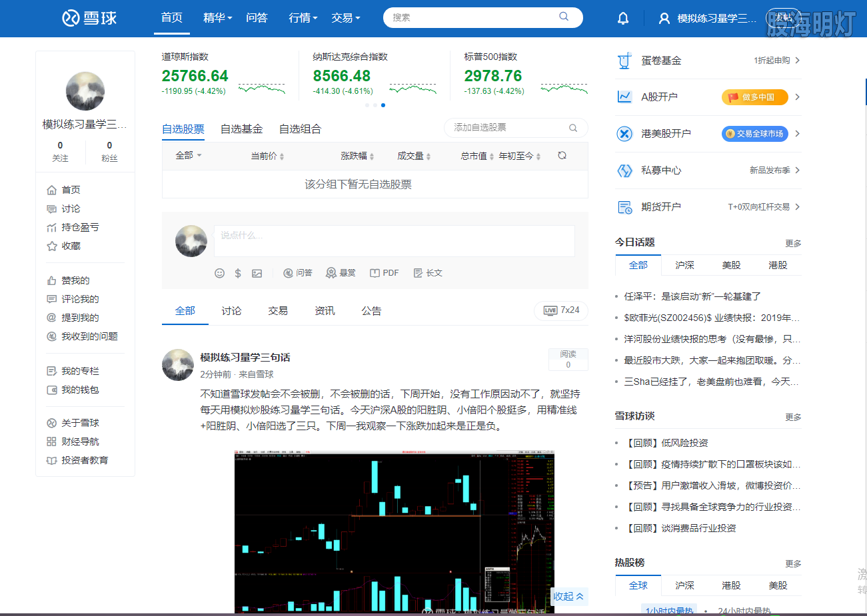Sort watchlist by 成交量
The height and width of the screenshot is (616, 867).
point(414,156)
